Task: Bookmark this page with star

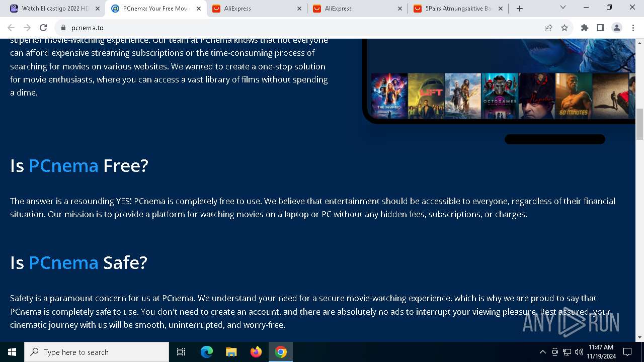Action: 565,28
